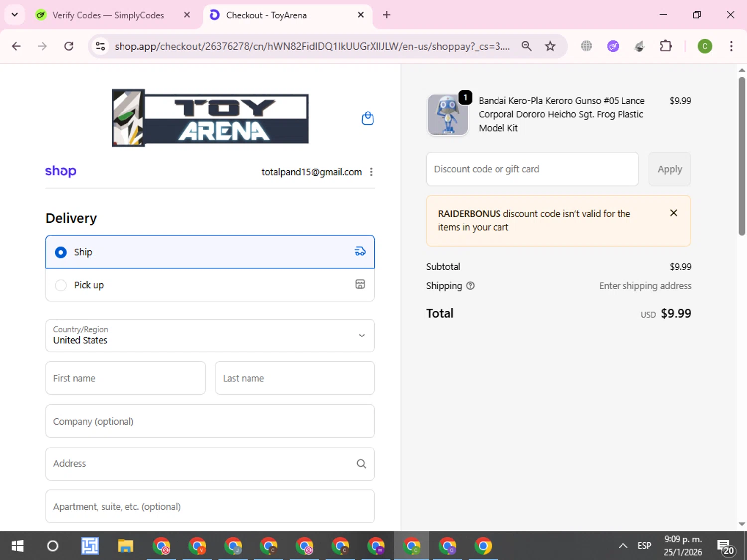Image resolution: width=747 pixels, height=560 pixels.
Task: Open Cortana search circle on taskbar
Action: pyautogui.click(x=52, y=546)
